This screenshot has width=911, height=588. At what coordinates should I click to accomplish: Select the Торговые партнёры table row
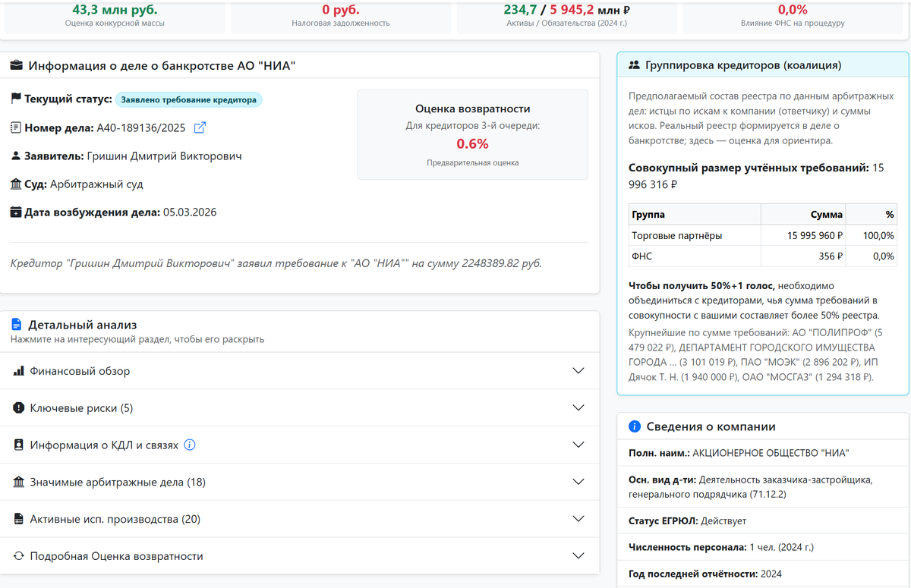(763, 235)
